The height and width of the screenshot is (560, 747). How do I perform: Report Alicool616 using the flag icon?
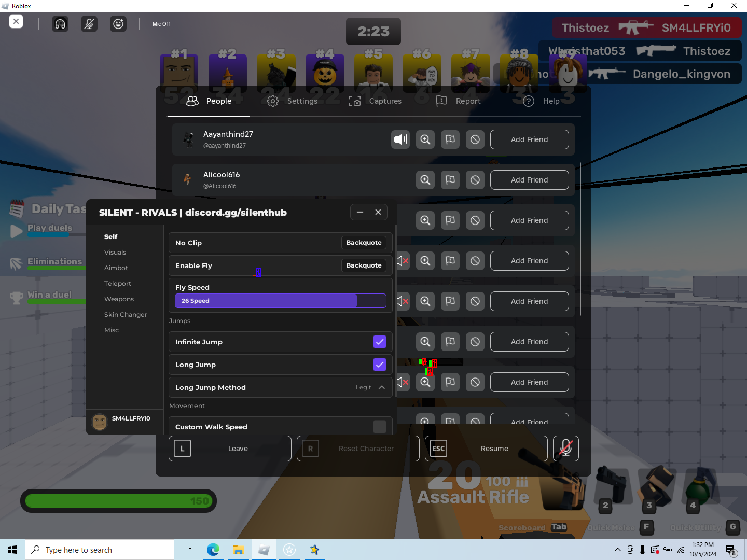tap(450, 180)
